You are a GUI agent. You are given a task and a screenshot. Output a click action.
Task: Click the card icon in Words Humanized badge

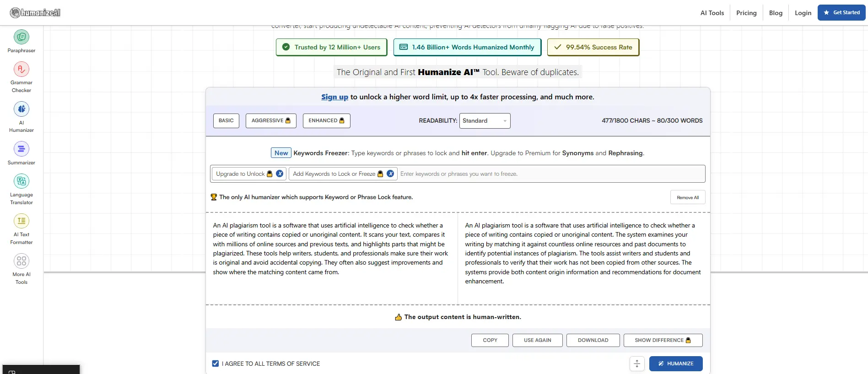(x=404, y=47)
